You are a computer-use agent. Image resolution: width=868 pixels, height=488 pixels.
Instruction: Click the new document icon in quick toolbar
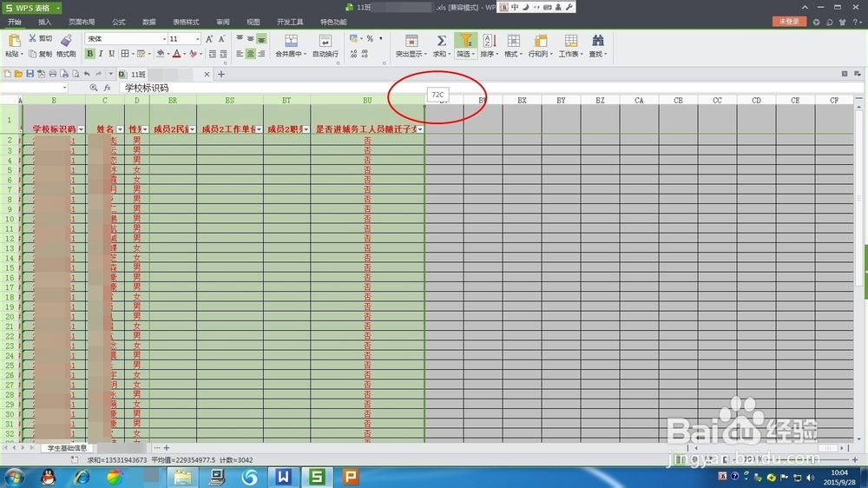tap(7, 74)
